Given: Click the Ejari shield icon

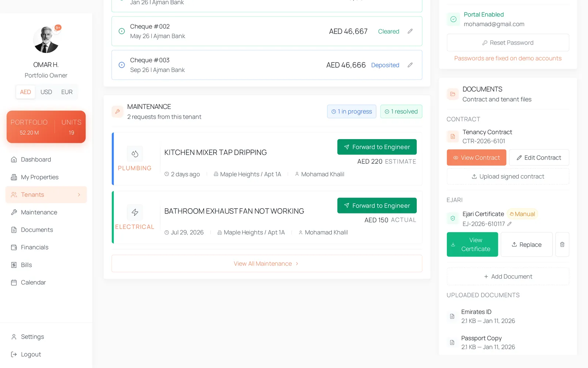Looking at the screenshot, I should point(453,218).
